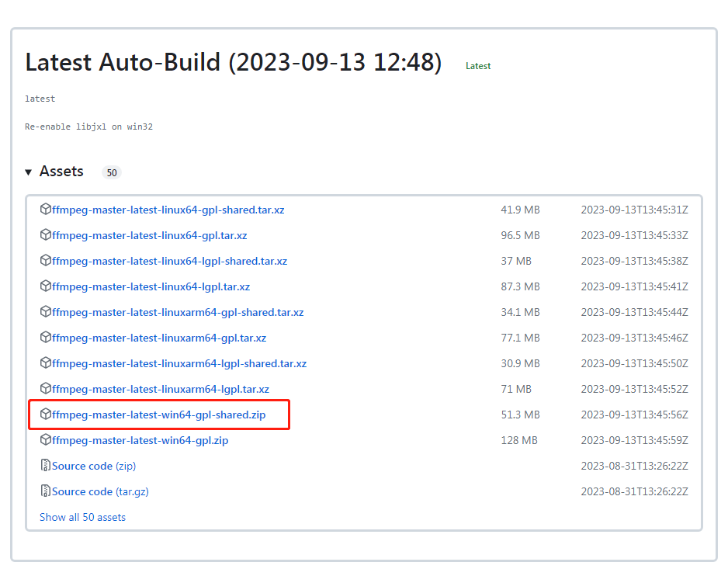Image resolution: width=728 pixels, height=569 pixels.
Task: Download Source code (tar.gz) archive
Action: (x=100, y=491)
